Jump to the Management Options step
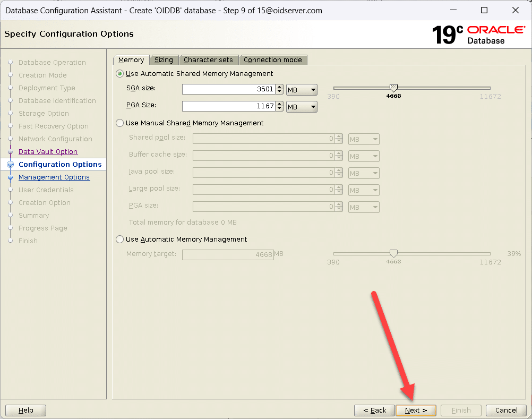The image size is (532, 419). 54,177
